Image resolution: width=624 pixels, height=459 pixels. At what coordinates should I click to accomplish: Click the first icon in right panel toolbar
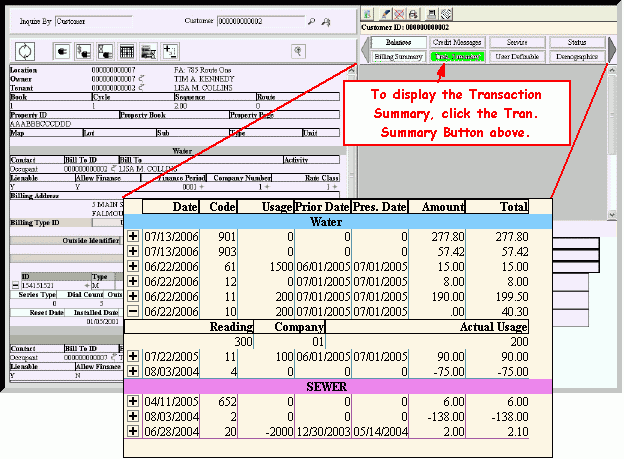[x=368, y=14]
